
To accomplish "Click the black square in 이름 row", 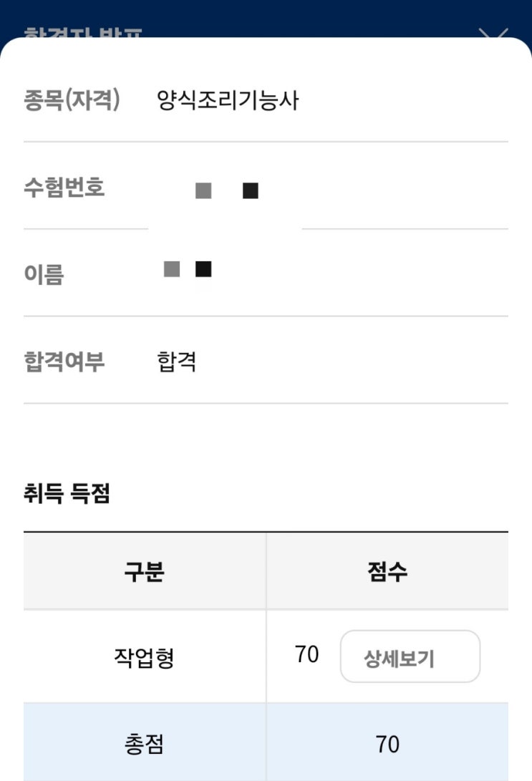I will point(203,269).
